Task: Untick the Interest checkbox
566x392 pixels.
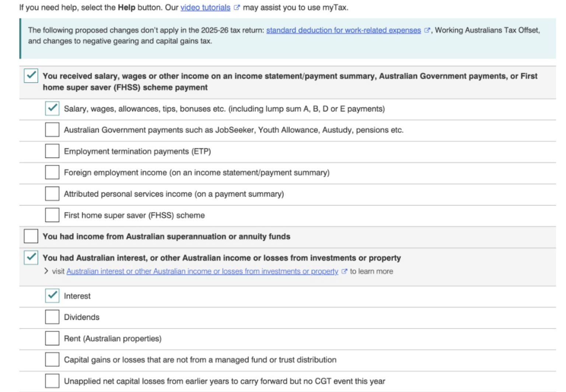Action: coord(52,295)
